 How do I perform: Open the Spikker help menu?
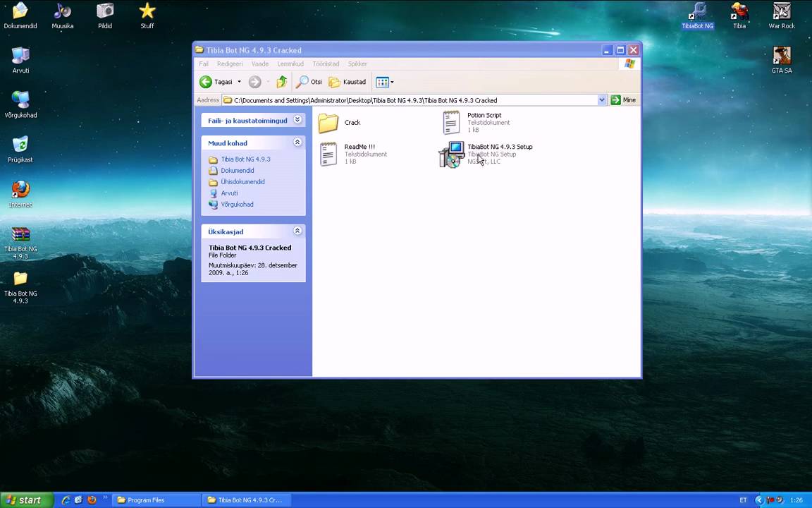[357, 64]
